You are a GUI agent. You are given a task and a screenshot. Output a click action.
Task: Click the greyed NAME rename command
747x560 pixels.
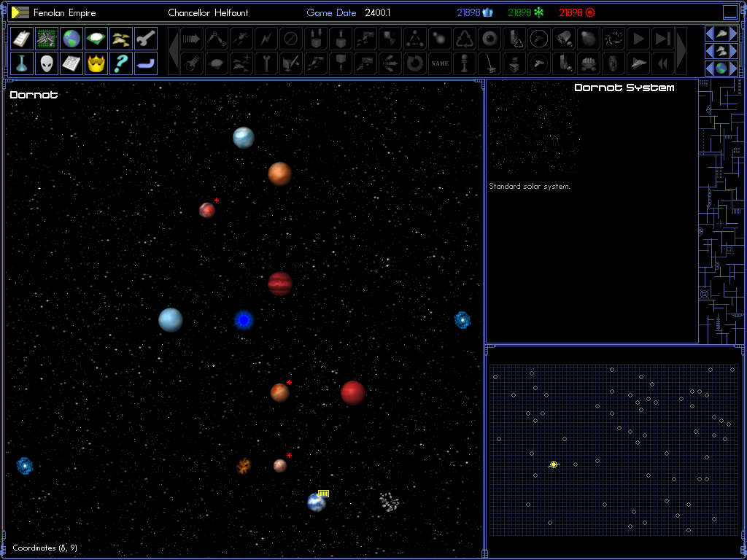[440, 63]
